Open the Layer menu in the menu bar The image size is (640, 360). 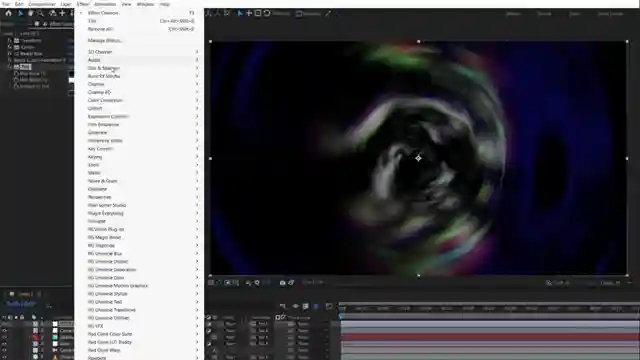tap(66, 4)
